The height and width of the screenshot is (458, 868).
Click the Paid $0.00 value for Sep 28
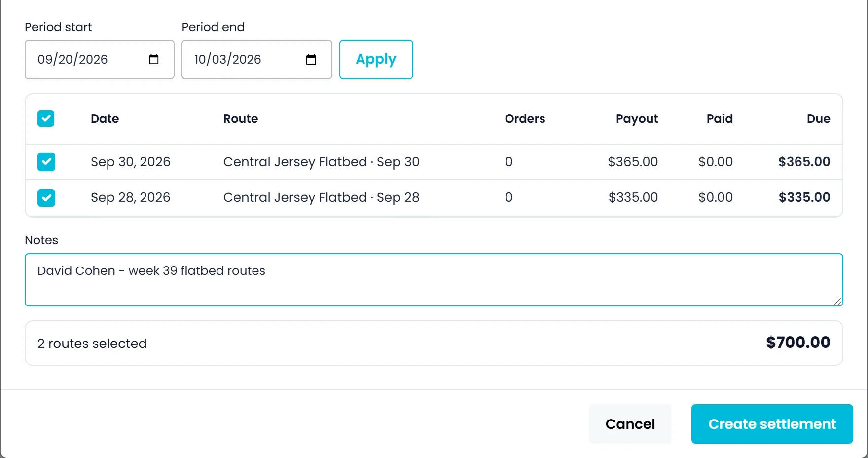click(x=716, y=197)
